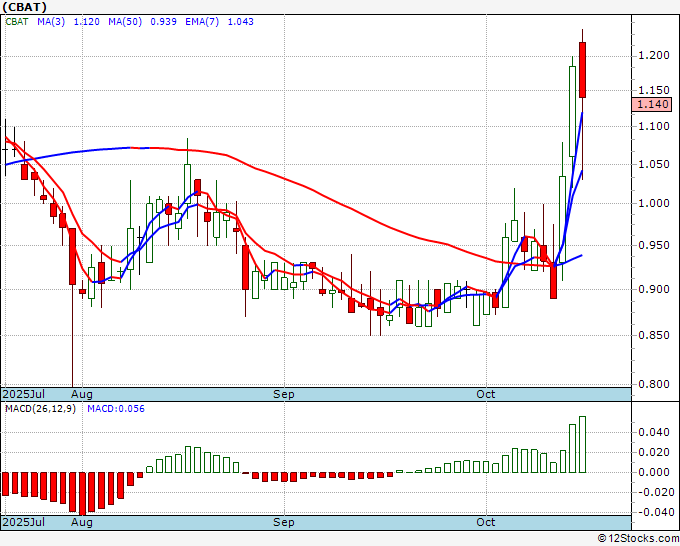Click the long red candle with wick to 0.80
Viewport: 680px width, 546px height.
pyautogui.click(x=72, y=256)
